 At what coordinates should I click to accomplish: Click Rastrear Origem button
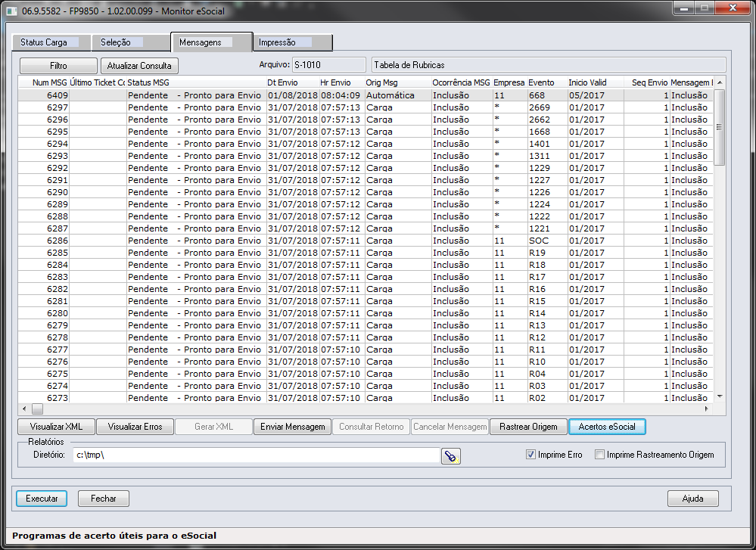click(x=528, y=427)
